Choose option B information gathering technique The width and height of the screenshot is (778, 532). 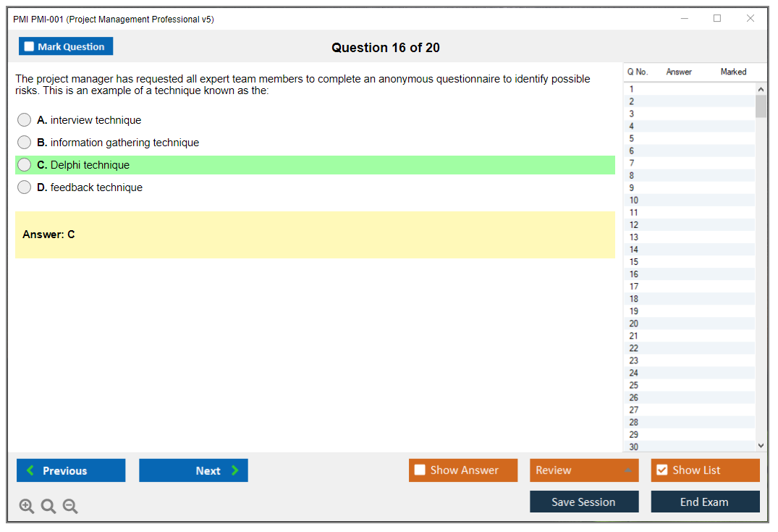tap(25, 143)
